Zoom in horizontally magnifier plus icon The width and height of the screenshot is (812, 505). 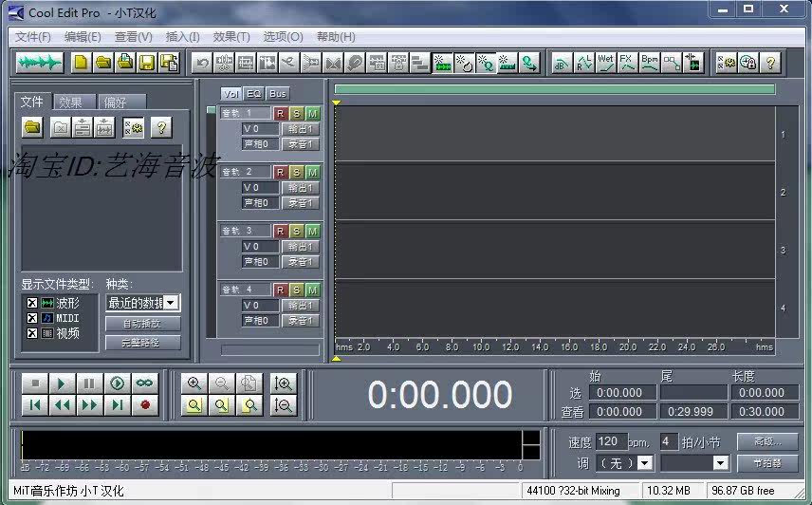point(194,383)
